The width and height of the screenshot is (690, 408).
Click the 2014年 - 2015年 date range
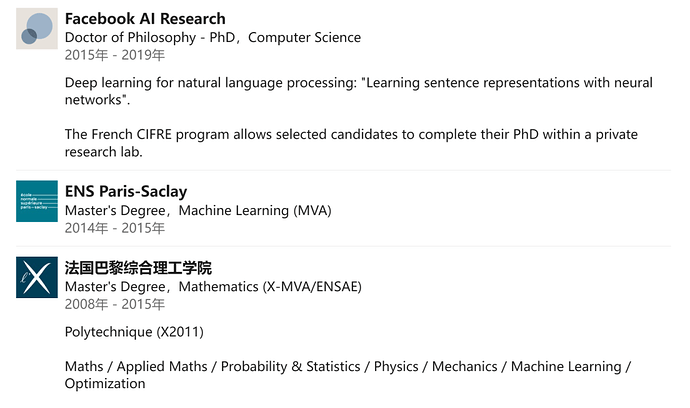click(x=115, y=228)
